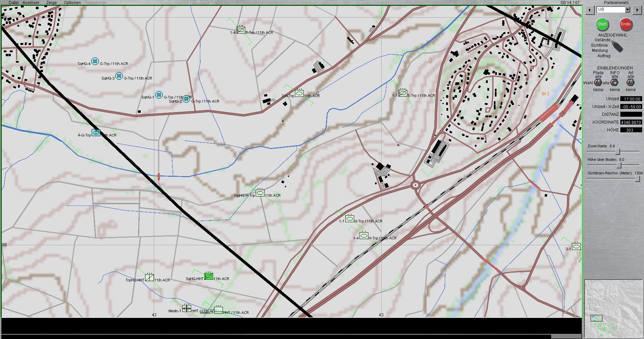Flip the Art alle/keine toggle switch

pyautogui.click(x=630, y=83)
